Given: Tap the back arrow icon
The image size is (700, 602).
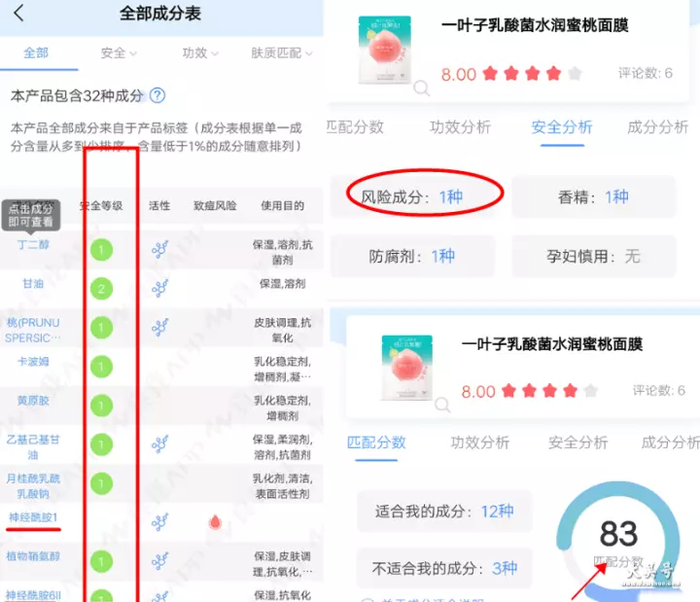Looking at the screenshot, I should pos(18,13).
